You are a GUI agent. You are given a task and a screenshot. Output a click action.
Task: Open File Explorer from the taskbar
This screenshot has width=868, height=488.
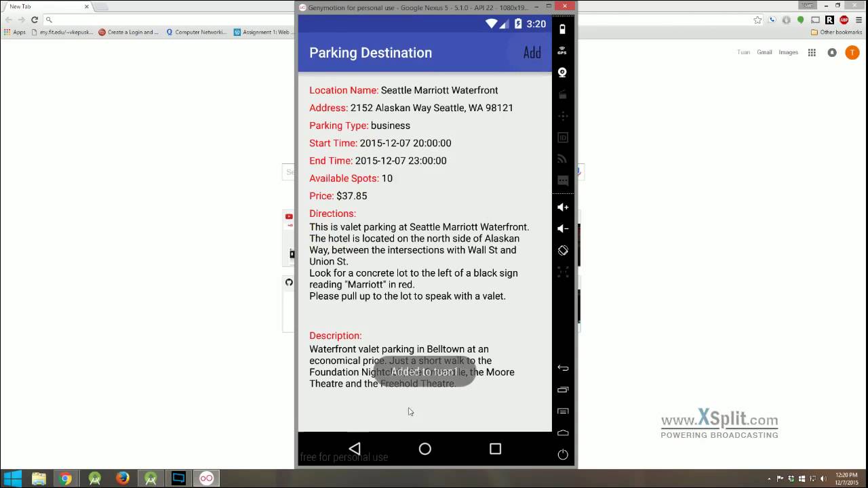pyautogui.click(x=39, y=479)
